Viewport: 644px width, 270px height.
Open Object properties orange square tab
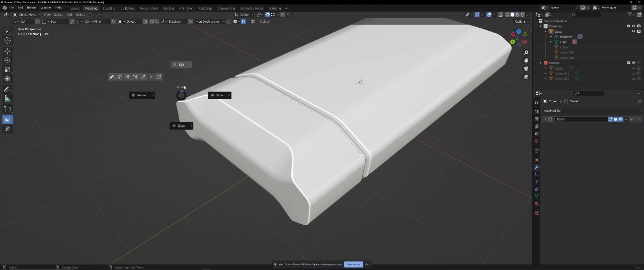[x=536, y=160]
